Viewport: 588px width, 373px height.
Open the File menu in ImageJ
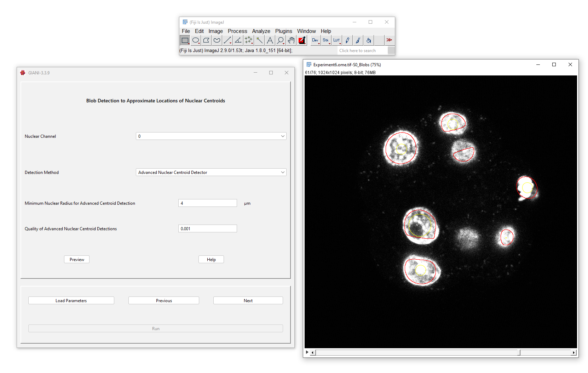pyautogui.click(x=186, y=31)
